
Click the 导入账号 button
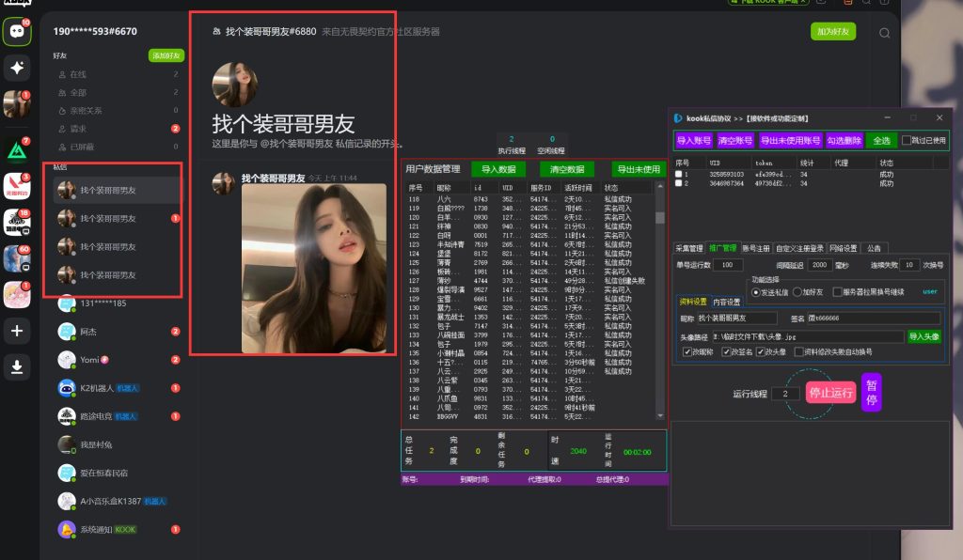(x=694, y=141)
